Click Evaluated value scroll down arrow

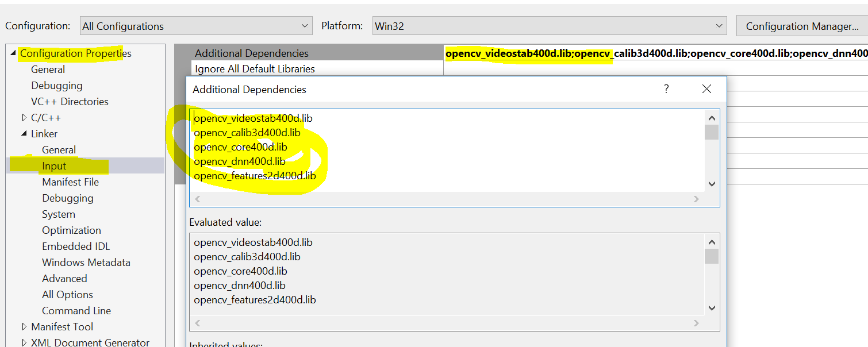712,308
